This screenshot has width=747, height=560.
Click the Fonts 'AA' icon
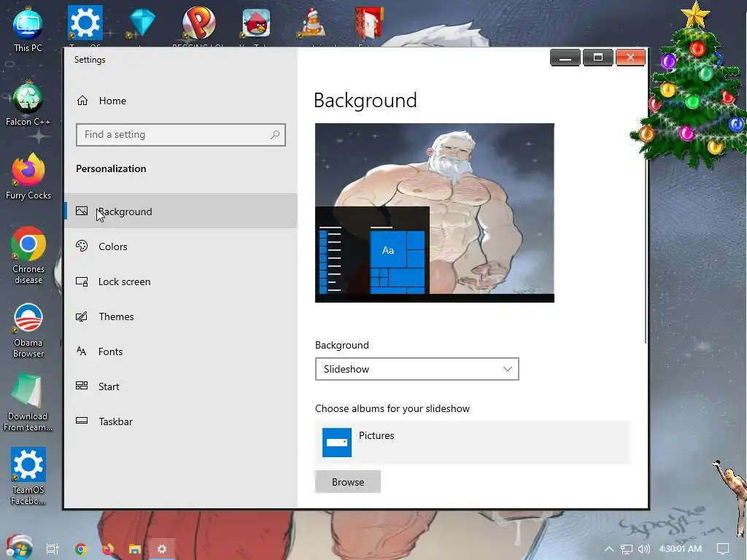pos(82,351)
